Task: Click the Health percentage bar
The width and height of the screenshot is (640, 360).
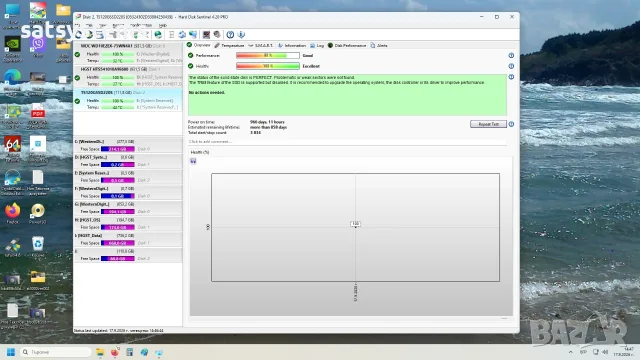Action: point(267,66)
